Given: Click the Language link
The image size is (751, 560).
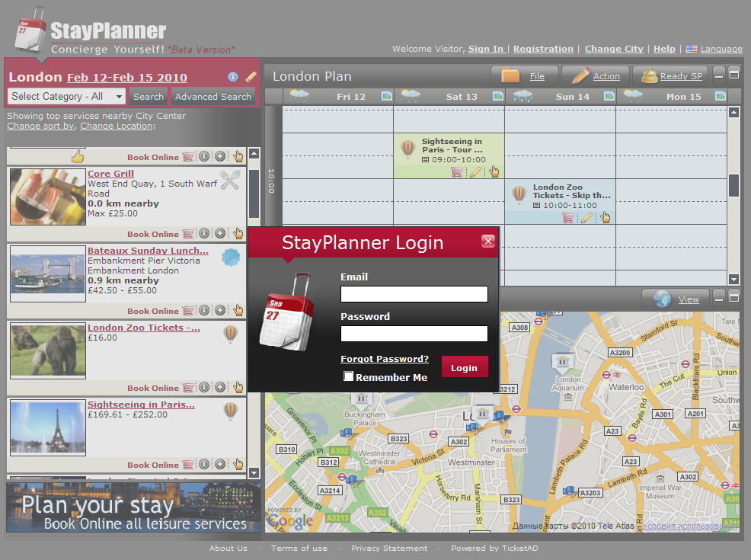Looking at the screenshot, I should point(721,49).
